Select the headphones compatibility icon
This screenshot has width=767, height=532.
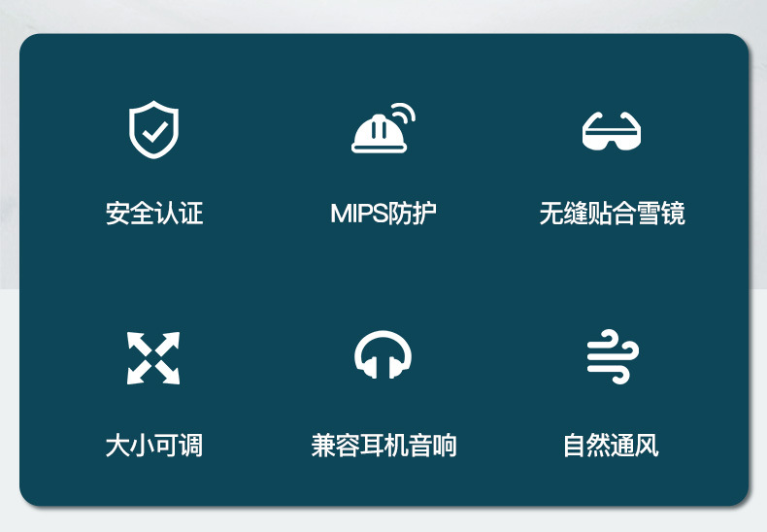click(383, 354)
